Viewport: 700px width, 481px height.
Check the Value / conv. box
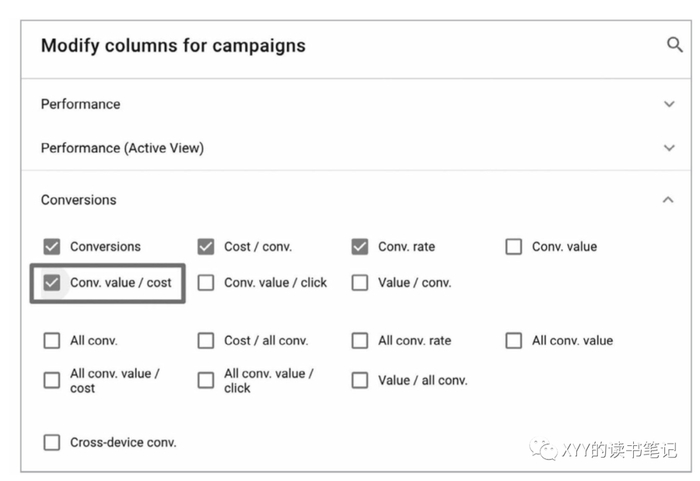click(360, 283)
